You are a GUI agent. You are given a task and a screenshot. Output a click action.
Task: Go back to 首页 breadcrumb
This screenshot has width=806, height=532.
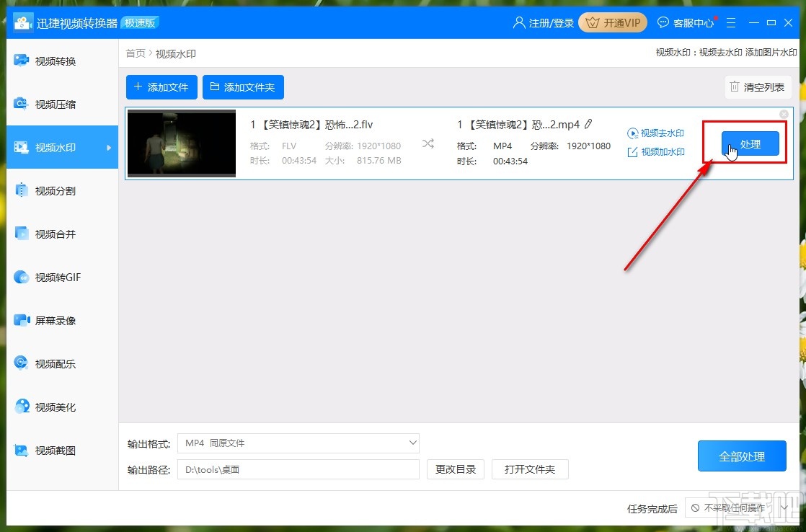(x=135, y=53)
